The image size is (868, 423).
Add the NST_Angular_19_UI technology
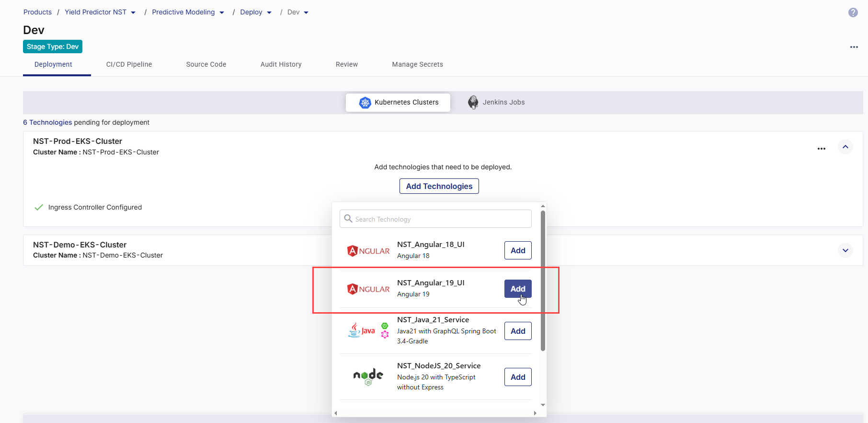coord(517,289)
